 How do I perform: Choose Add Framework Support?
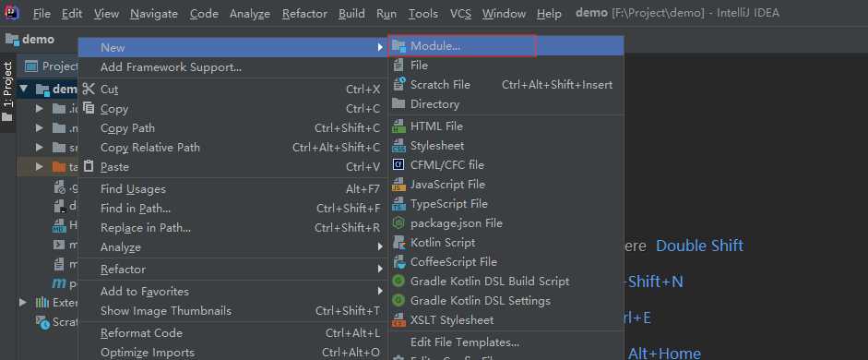pos(232,67)
